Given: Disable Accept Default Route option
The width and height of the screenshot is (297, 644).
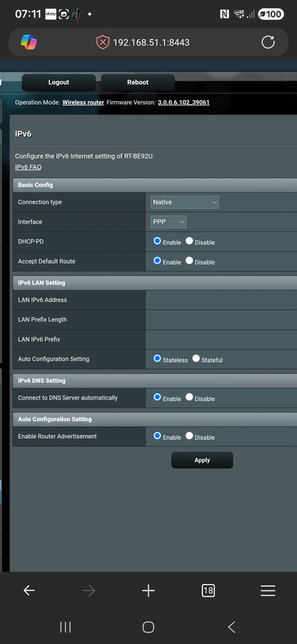Looking at the screenshot, I should [189, 260].
